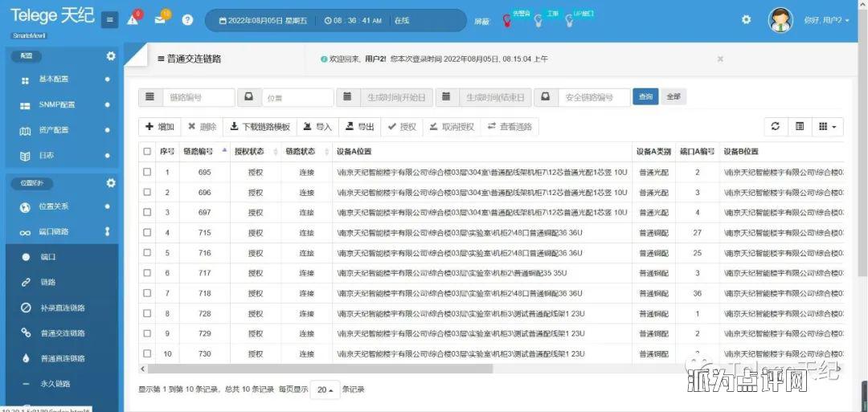Select 普通直连链路 submenu item
Viewport: 868px width, 412px height.
pos(62,358)
